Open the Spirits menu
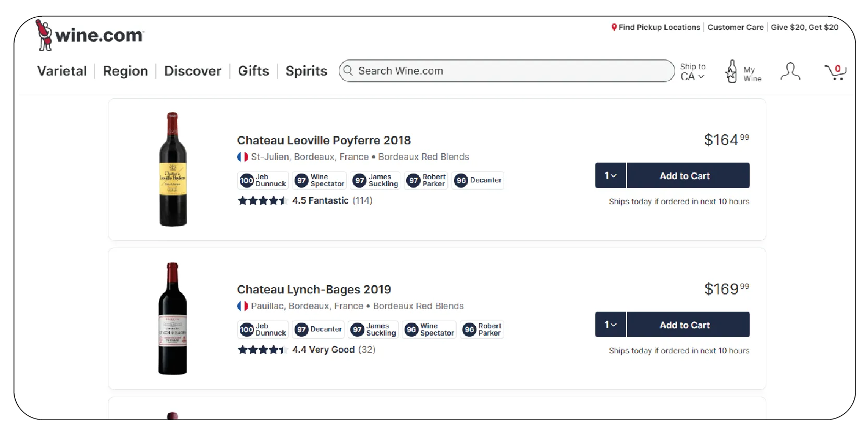This screenshot has height=431, width=868. [x=306, y=71]
